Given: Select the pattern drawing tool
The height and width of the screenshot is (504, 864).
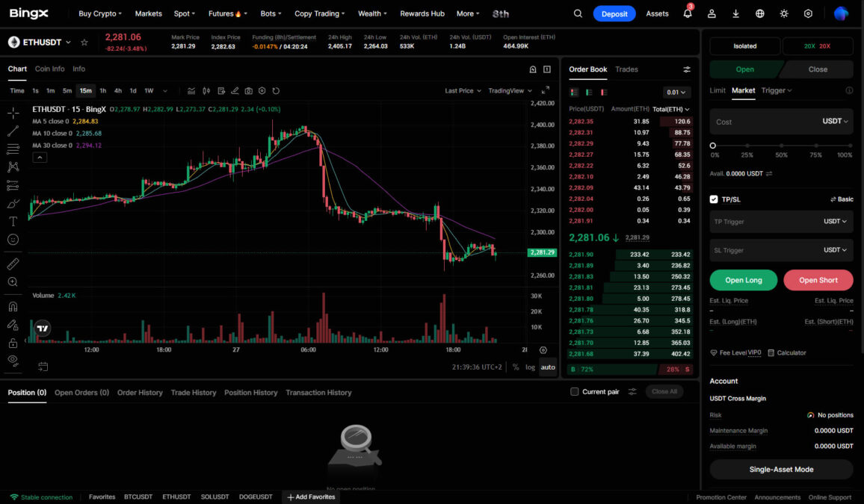Looking at the screenshot, I should pyautogui.click(x=13, y=167).
